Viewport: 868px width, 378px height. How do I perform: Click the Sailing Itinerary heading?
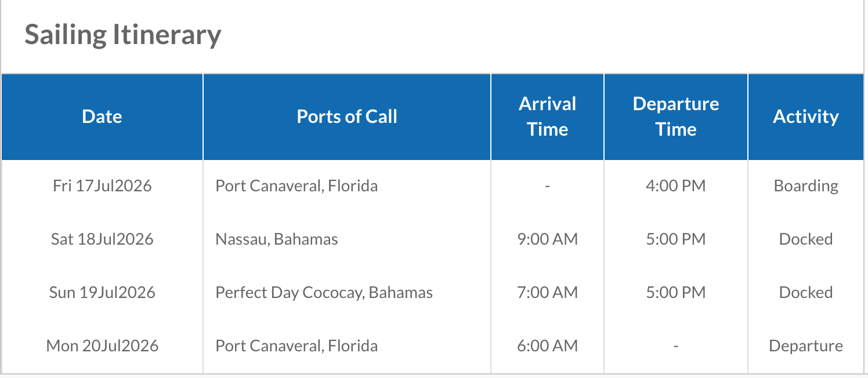pyautogui.click(x=122, y=35)
